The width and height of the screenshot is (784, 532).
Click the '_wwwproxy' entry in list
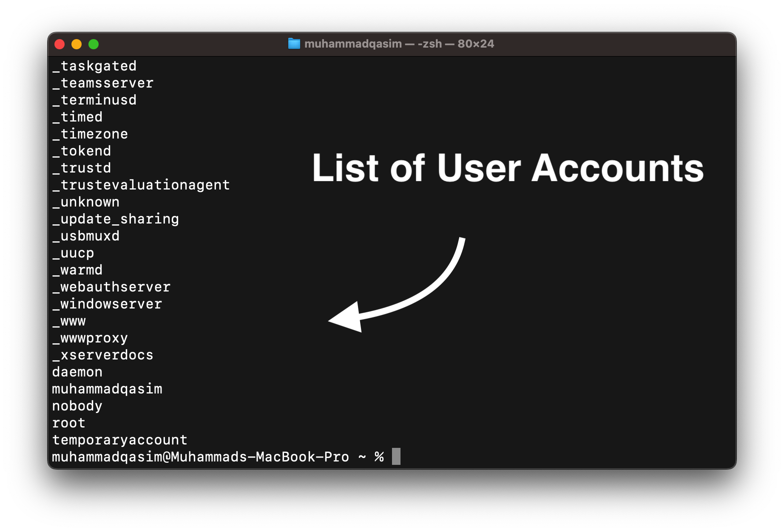90,338
